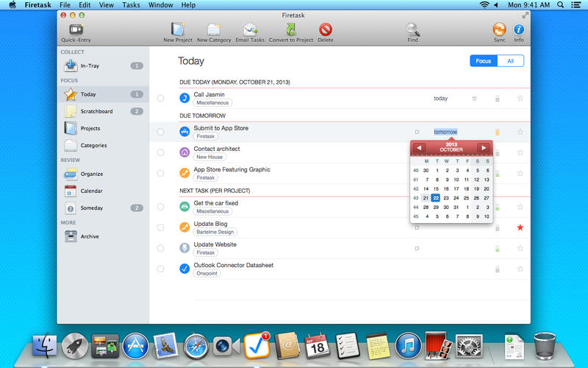Pick October 22 in calendar
Viewport: 588px width, 368px height.
coord(435,198)
